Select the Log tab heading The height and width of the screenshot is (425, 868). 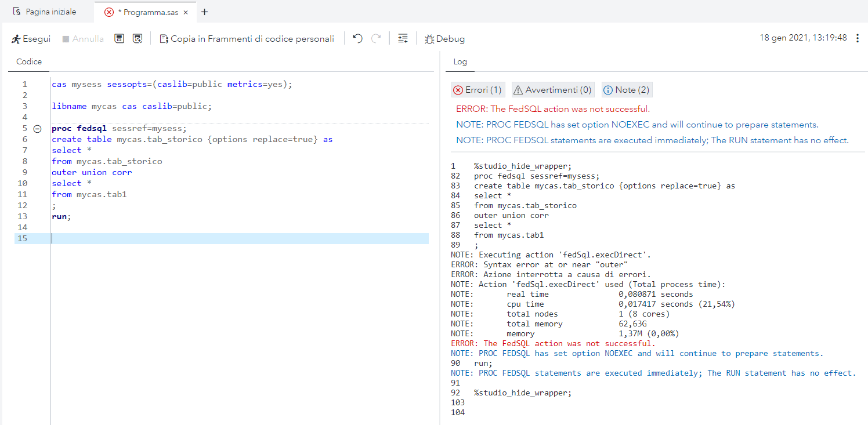click(x=460, y=61)
